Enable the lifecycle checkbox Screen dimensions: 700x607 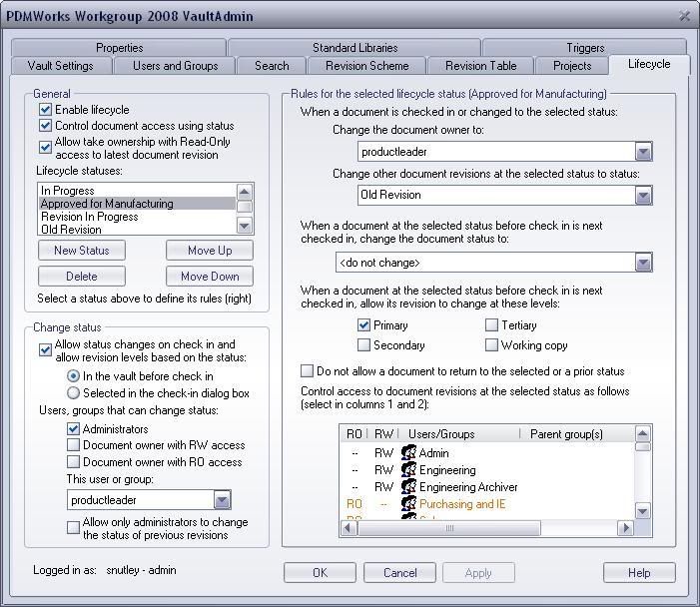[46, 110]
